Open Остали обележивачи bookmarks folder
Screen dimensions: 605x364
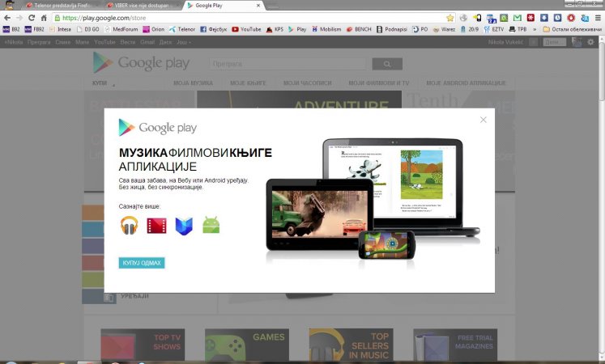point(573,29)
